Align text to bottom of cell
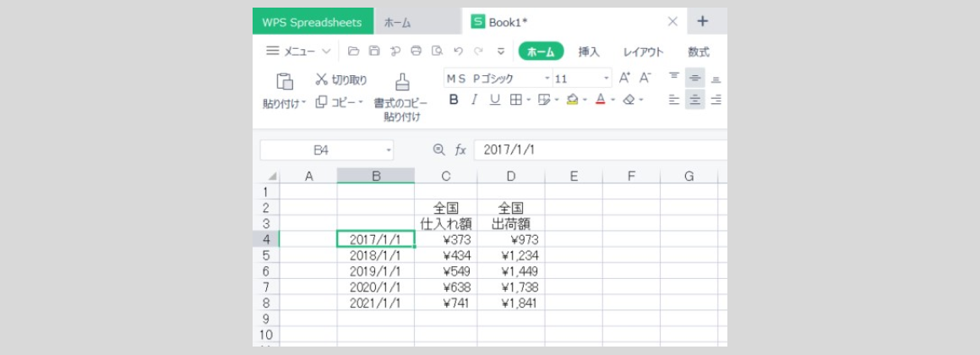 [716, 78]
